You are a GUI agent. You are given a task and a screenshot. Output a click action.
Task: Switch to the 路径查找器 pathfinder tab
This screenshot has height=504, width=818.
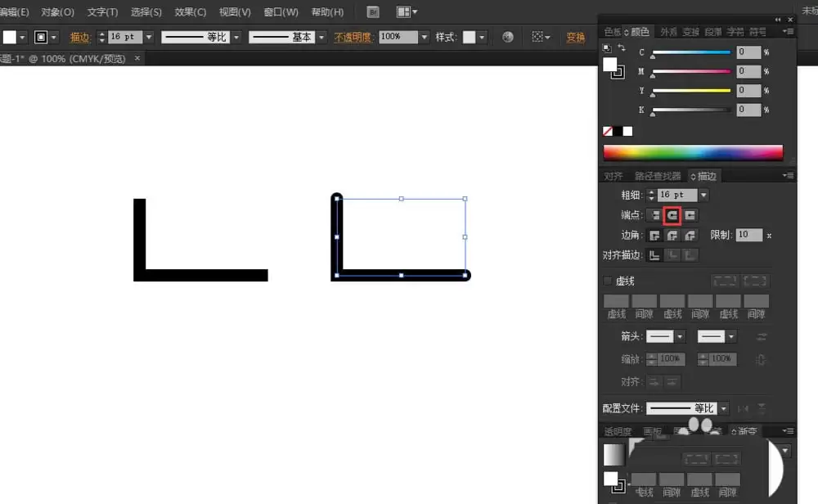pyautogui.click(x=658, y=177)
